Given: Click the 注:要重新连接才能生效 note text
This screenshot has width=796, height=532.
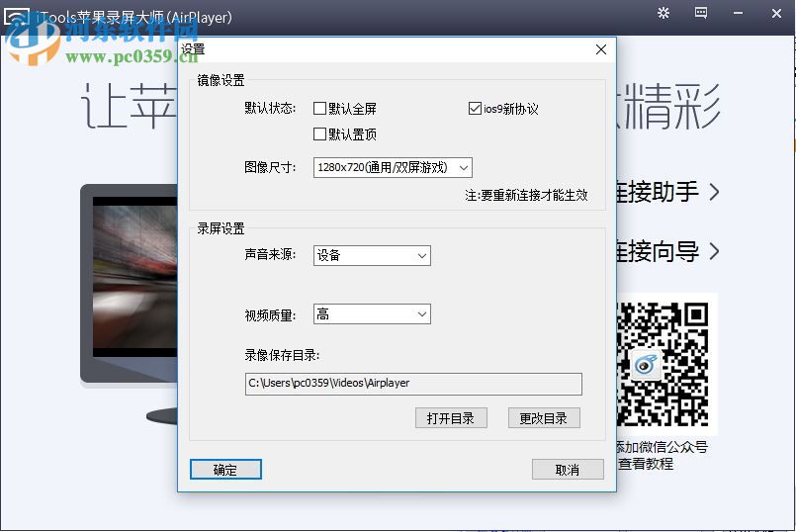Looking at the screenshot, I should pos(526,195).
